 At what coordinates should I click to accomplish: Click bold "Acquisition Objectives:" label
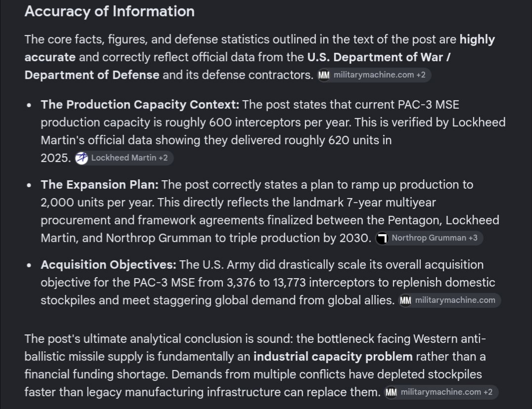click(x=109, y=265)
